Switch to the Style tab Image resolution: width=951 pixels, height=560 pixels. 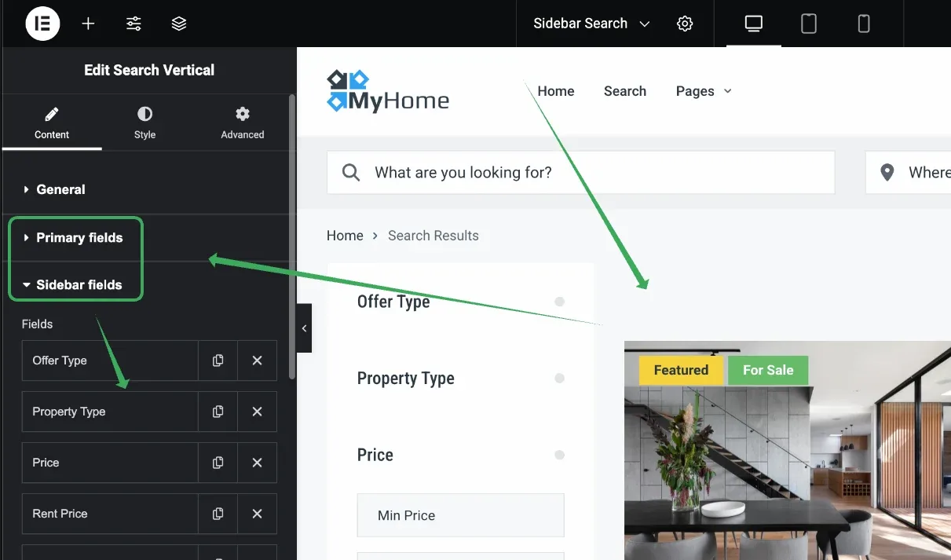point(144,123)
